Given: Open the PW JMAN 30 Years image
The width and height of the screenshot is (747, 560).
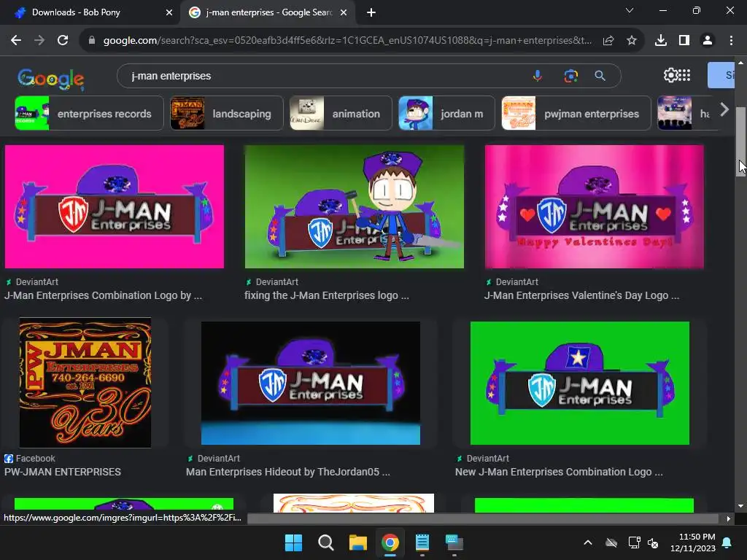Looking at the screenshot, I should click(x=85, y=383).
